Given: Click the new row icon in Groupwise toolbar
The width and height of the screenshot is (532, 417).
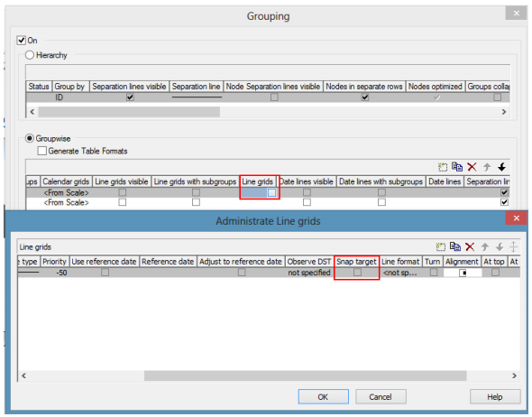Looking at the screenshot, I should pyautogui.click(x=443, y=167).
